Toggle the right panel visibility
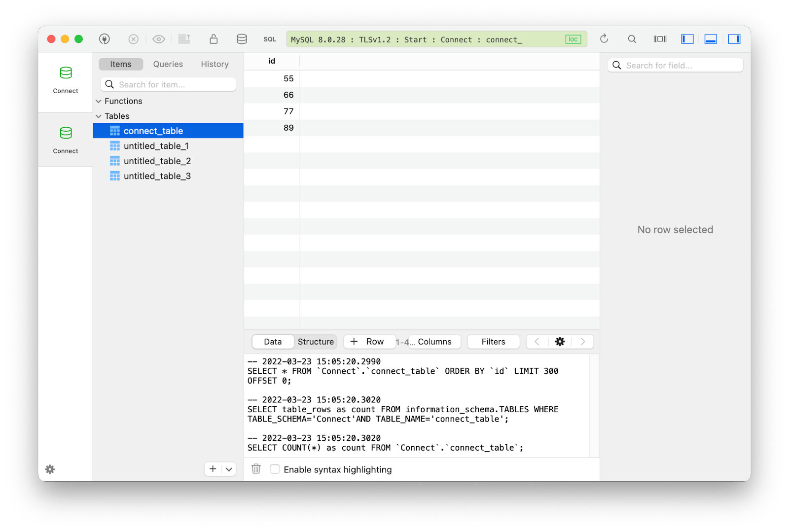 tap(734, 39)
